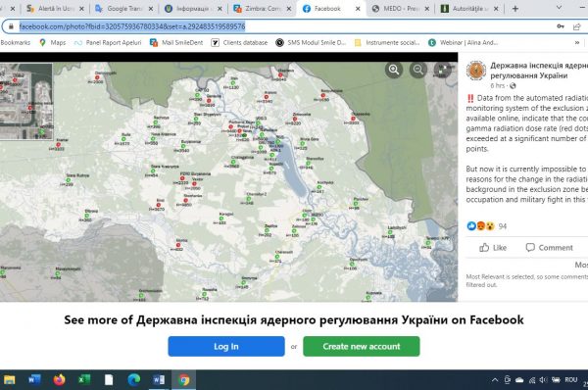Image resolution: width=588 pixels, height=390 pixels.
Task: Zoom out of the Facebook photo
Action: click(x=418, y=70)
